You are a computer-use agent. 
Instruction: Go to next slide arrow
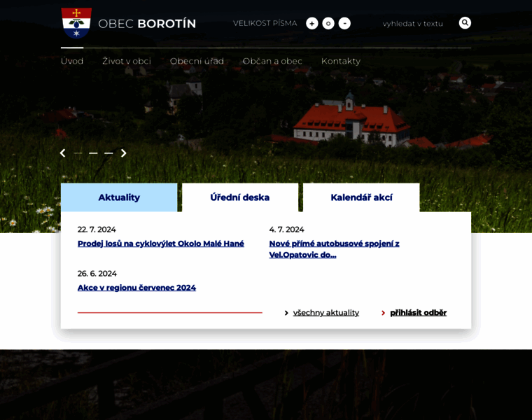pyautogui.click(x=123, y=153)
